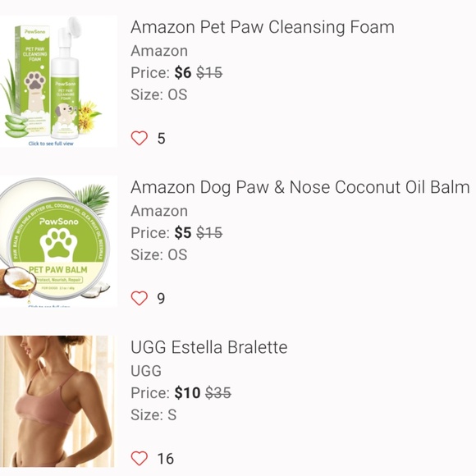Open UGG Estella Bralette listing title
The image size is (476, 476).
coord(208,347)
